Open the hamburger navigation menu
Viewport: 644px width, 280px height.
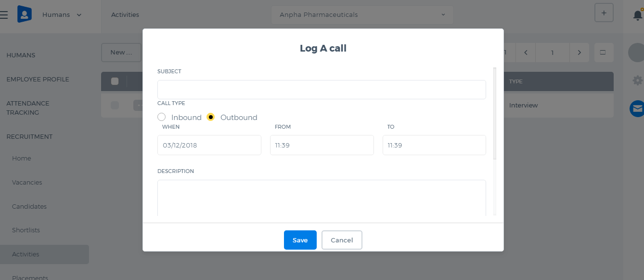4,15
